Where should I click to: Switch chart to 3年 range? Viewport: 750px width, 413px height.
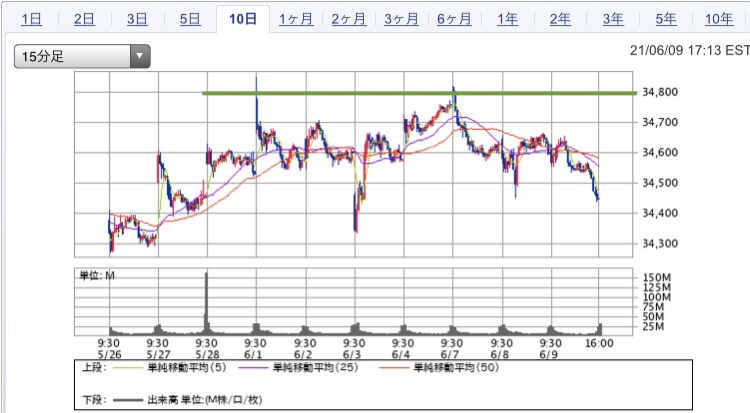(613, 19)
